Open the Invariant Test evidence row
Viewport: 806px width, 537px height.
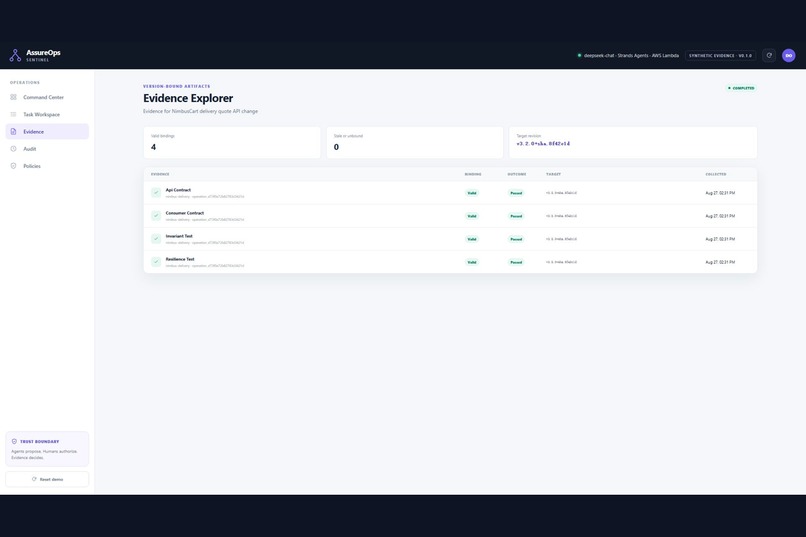(450, 239)
